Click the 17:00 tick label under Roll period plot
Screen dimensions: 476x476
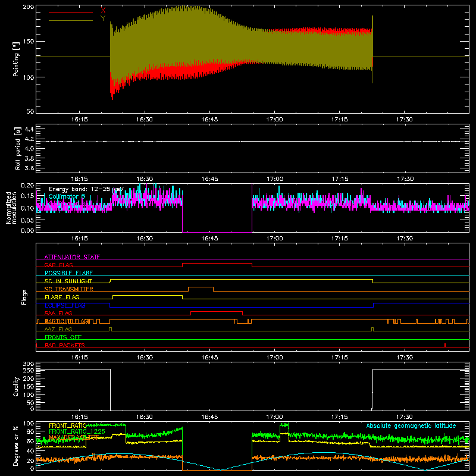pos(275,179)
